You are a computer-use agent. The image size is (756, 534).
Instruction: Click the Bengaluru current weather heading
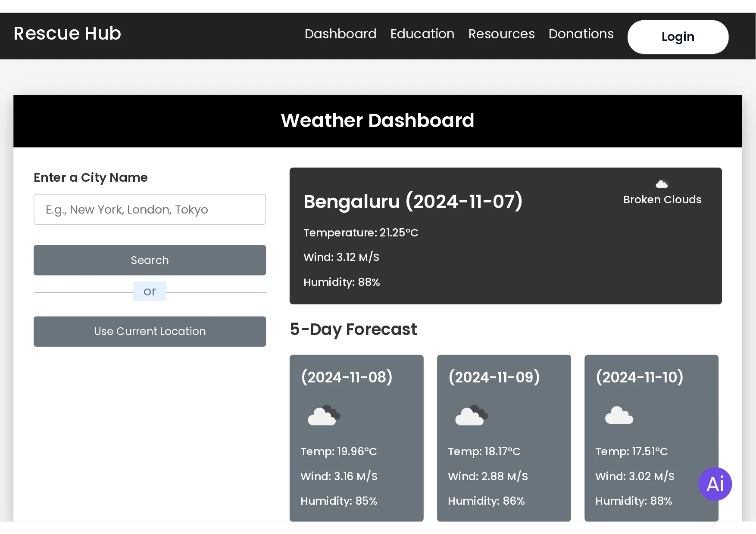pyautogui.click(x=412, y=202)
